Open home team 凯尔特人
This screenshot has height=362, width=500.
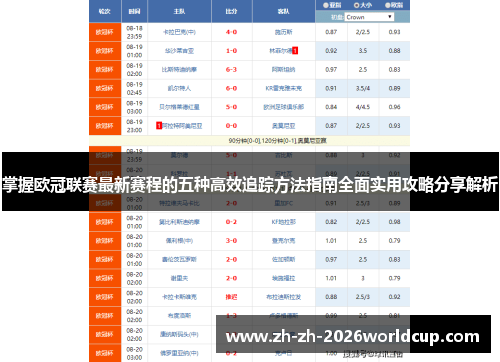pos(179,88)
